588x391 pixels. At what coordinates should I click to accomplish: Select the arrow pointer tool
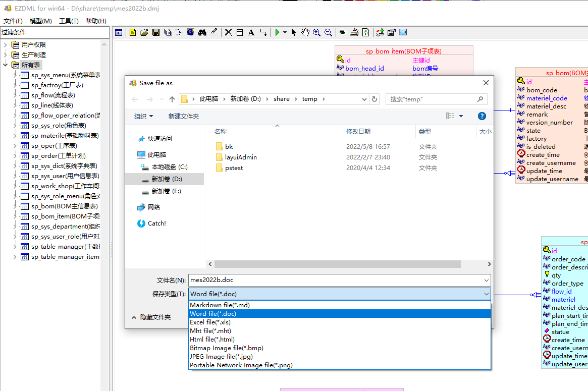pos(294,33)
